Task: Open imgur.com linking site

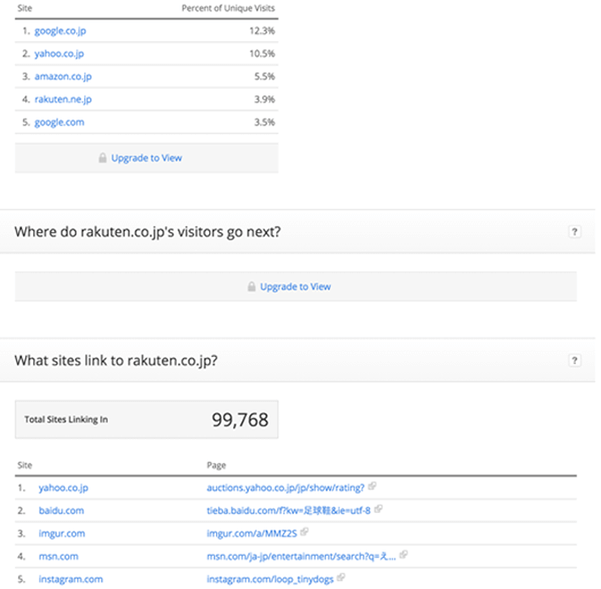Action: pos(61,533)
